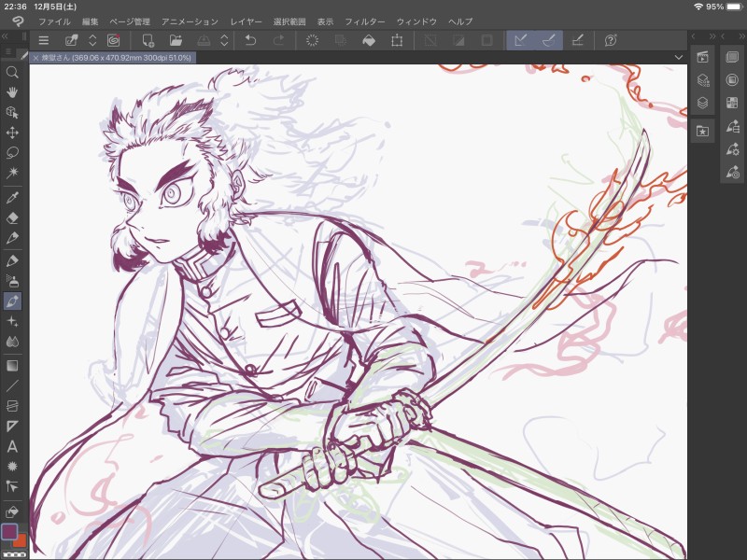This screenshot has width=747, height=560.
Task: Select the Blend tool
Action: [x=12, y=342]
